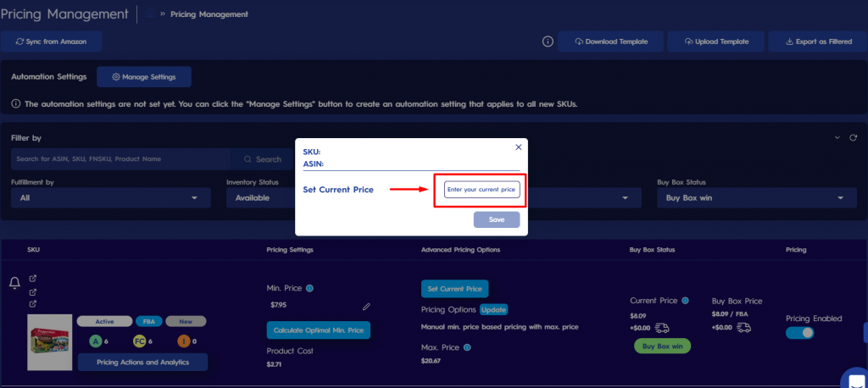
Task: Click the Pricing Settings column header
Action: [x=290, y=250]
